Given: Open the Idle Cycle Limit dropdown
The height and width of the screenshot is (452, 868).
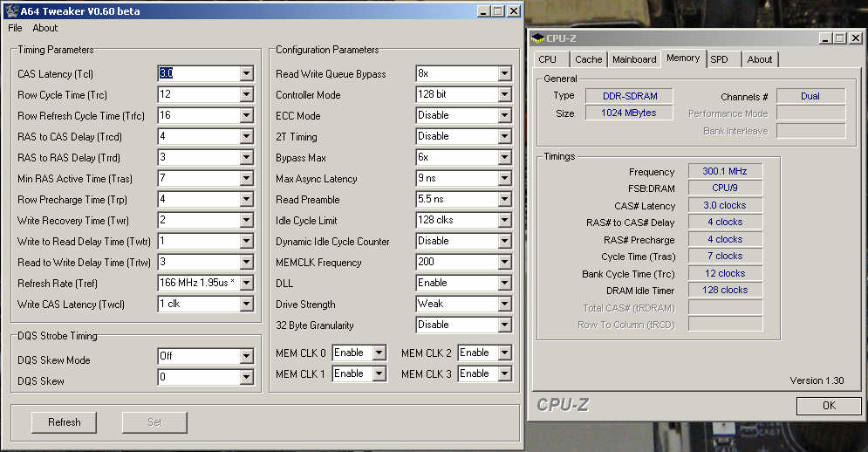Looking at the screenshot, I should click(x=504, y=221).
